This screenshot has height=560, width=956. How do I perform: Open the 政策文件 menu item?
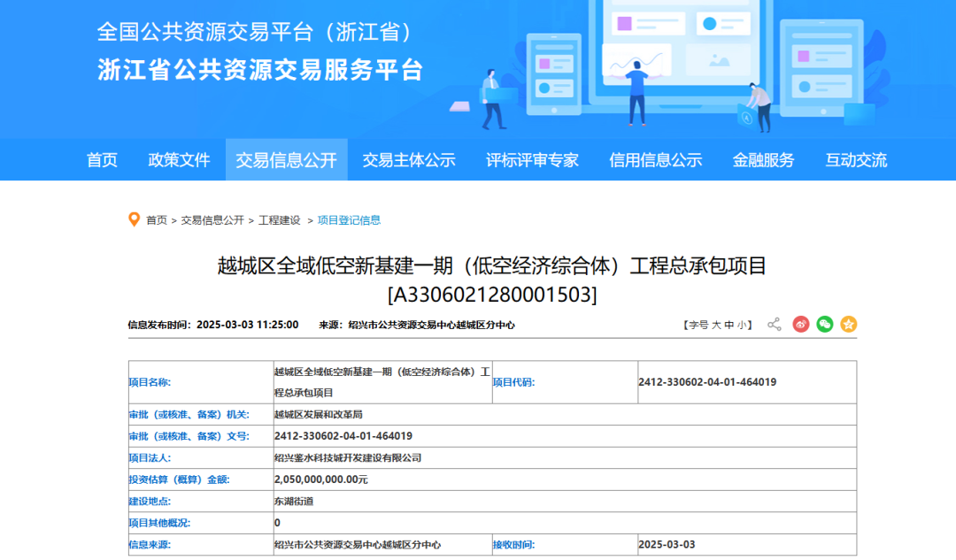(x=179, y=160)
